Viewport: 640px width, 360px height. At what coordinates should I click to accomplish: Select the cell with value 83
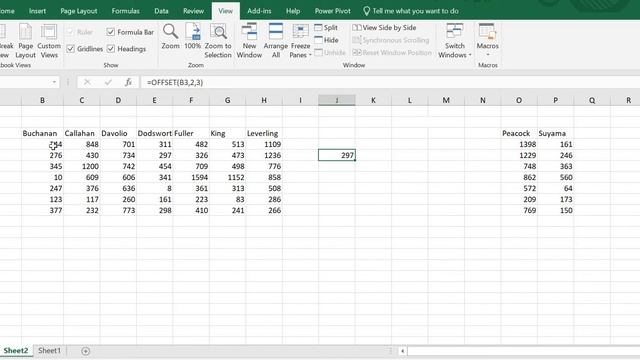click(x=227, y=199)
